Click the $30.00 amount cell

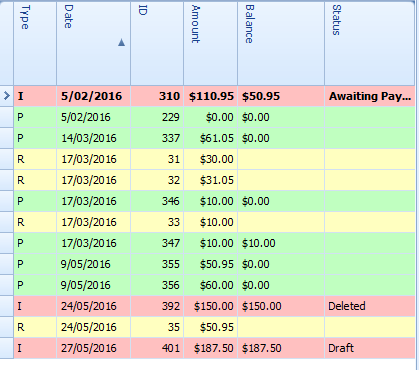click(x=211, y=159)
